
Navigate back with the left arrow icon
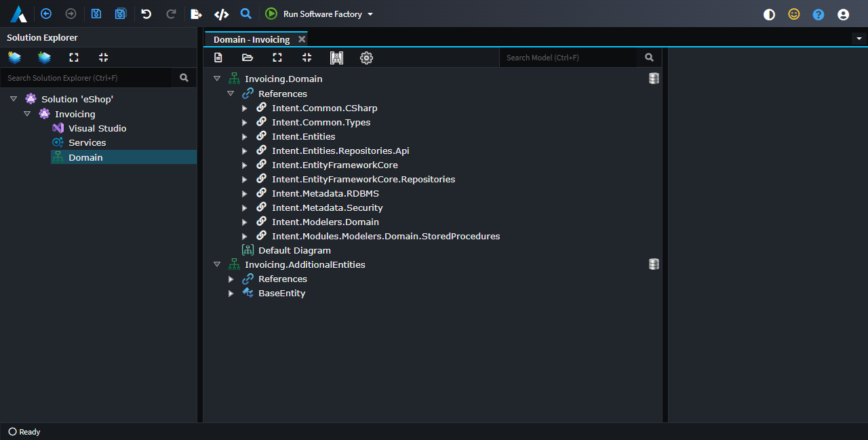pos(46,14)
